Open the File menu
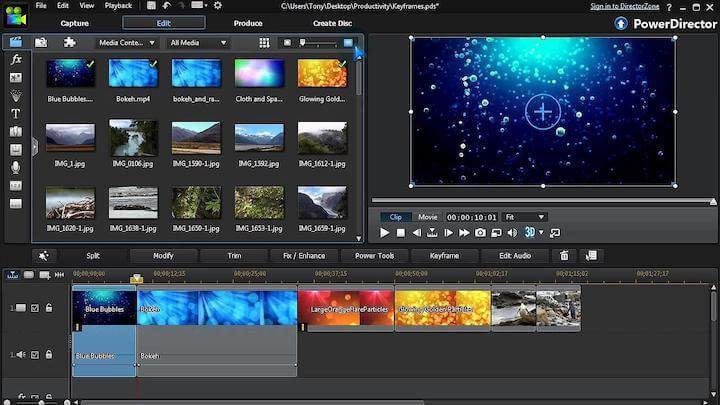720x405 pixels. [41, 6]
